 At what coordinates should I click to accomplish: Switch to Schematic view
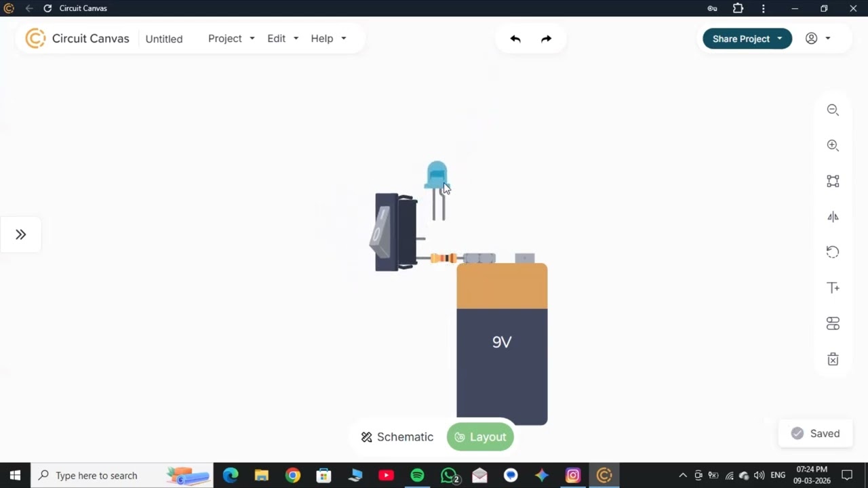[397, 437]
